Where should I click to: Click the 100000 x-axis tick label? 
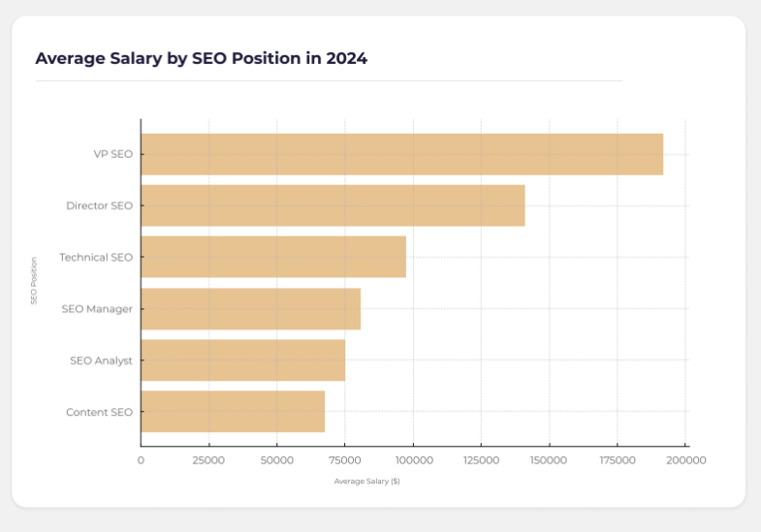tap(413, 460)
